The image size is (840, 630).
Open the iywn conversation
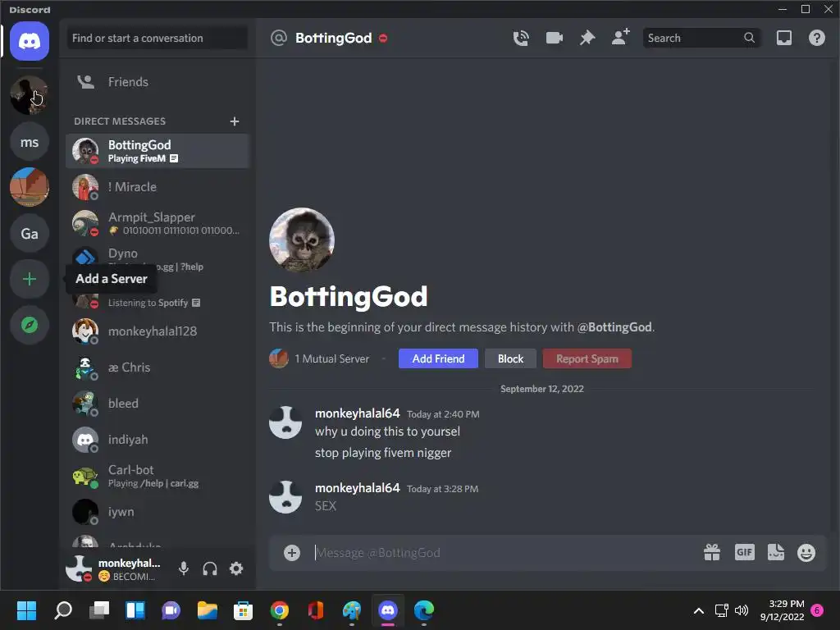click(x=157, y=512)
